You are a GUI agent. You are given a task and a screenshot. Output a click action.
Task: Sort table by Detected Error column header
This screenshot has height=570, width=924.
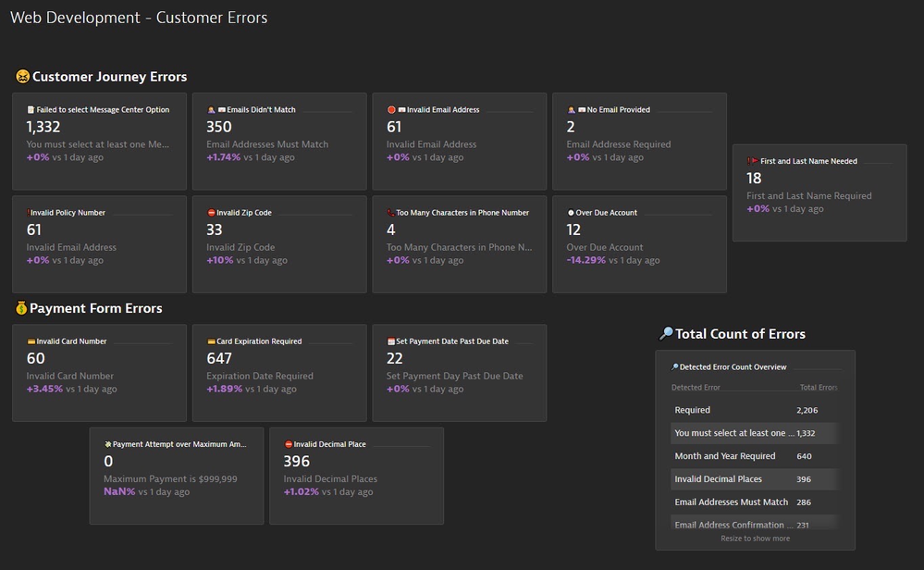pyautogui.click(x=696, y=388)
